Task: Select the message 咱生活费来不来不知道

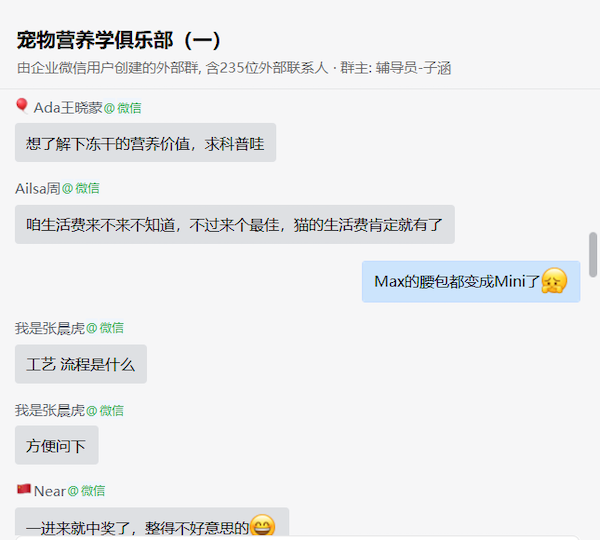Action: [x=235, y=225]
